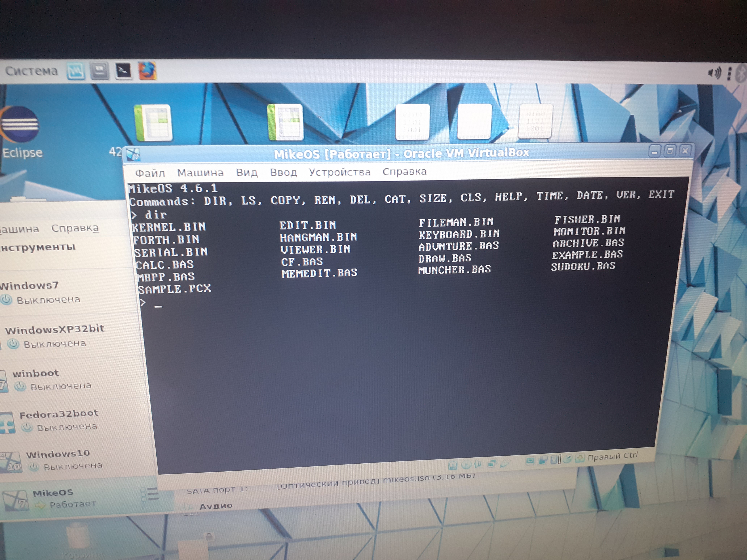The width and height of the screenshot is (747, 560).
Task: Open the Машина menu in MikeOS window
Action: pos(200,173)
